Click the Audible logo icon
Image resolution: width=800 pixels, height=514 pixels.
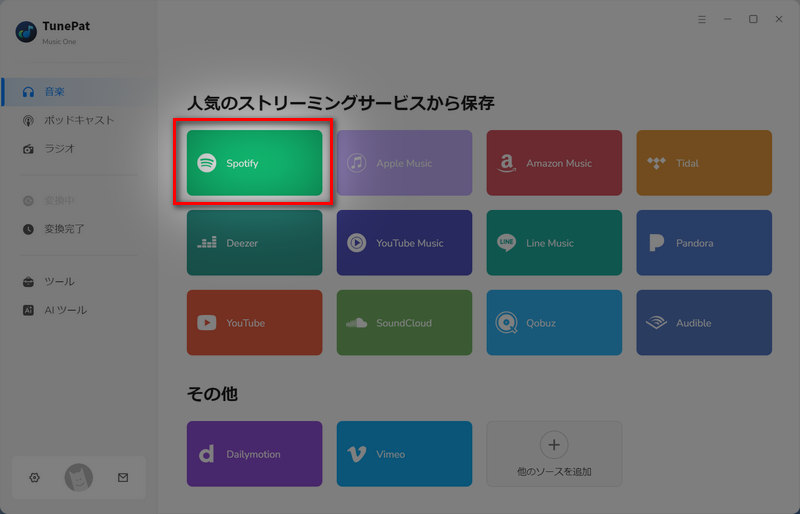656,323
